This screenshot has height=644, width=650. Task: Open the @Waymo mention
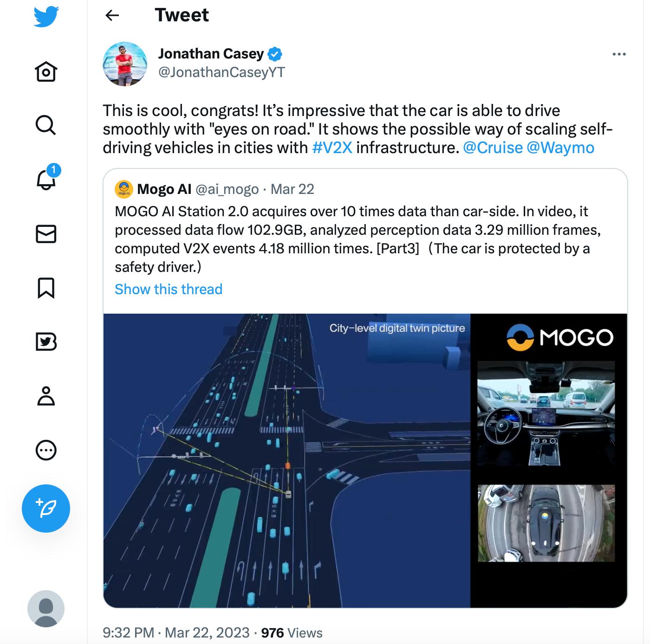tap(561, 148)
